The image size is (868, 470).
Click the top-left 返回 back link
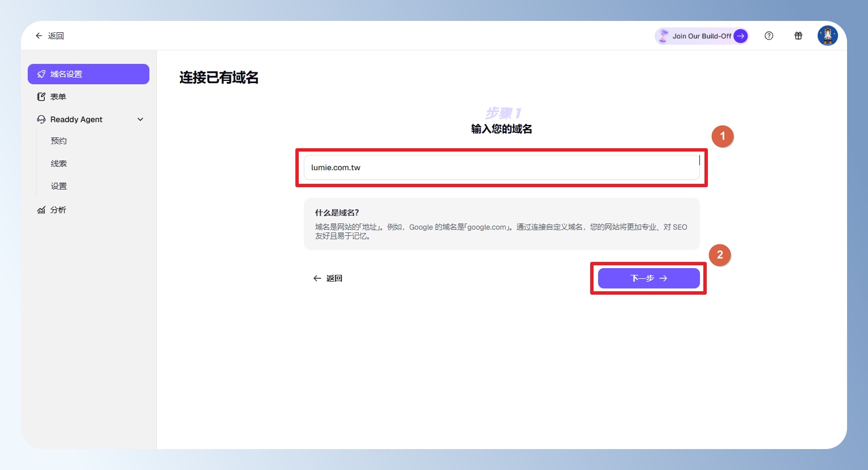(50, 36)
